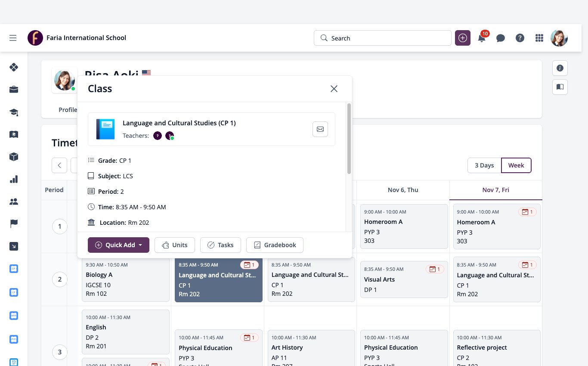The height and width of the screenshot is (366, 588).
Task: Click the Period 3 circle
Action: coord(60,353)
